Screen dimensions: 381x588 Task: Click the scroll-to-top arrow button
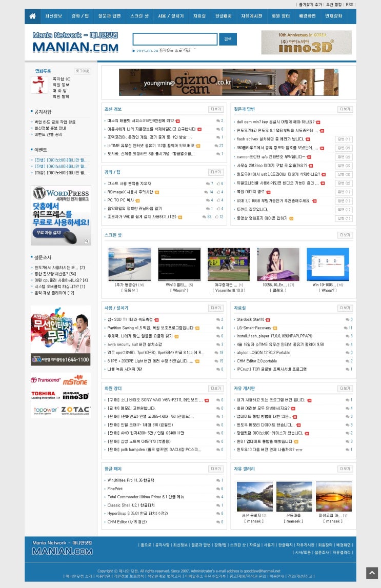(x=372, y=573)
